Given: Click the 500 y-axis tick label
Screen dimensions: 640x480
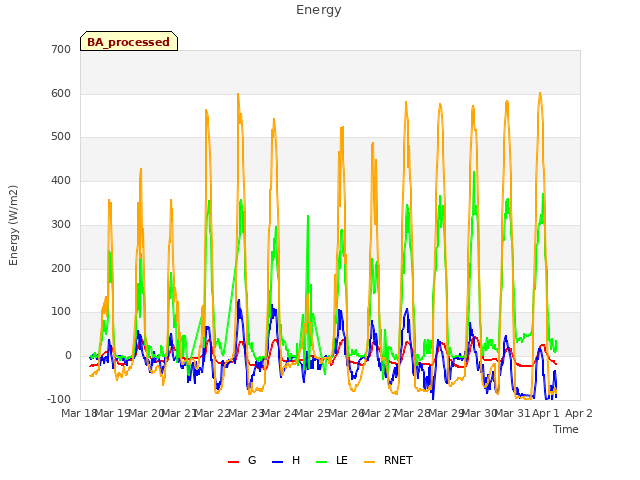Looking at the screenshot, I should click(61, 137).
